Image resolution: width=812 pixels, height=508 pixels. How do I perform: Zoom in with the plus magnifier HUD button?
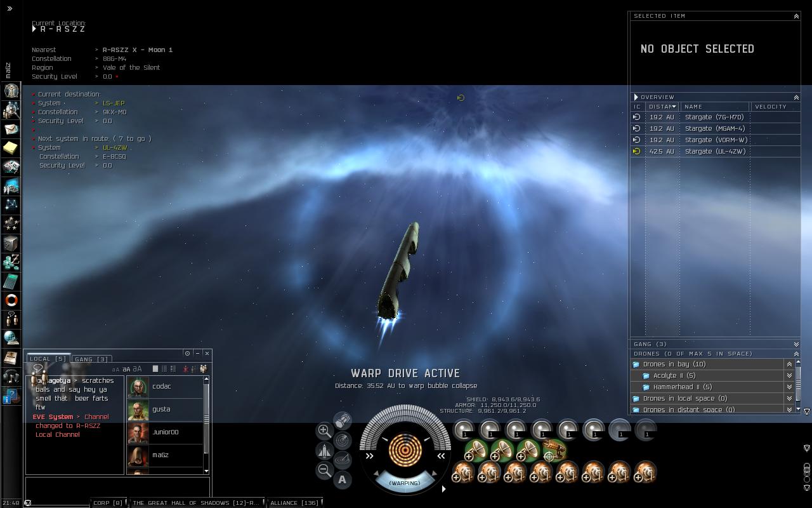tap(324, 431)
